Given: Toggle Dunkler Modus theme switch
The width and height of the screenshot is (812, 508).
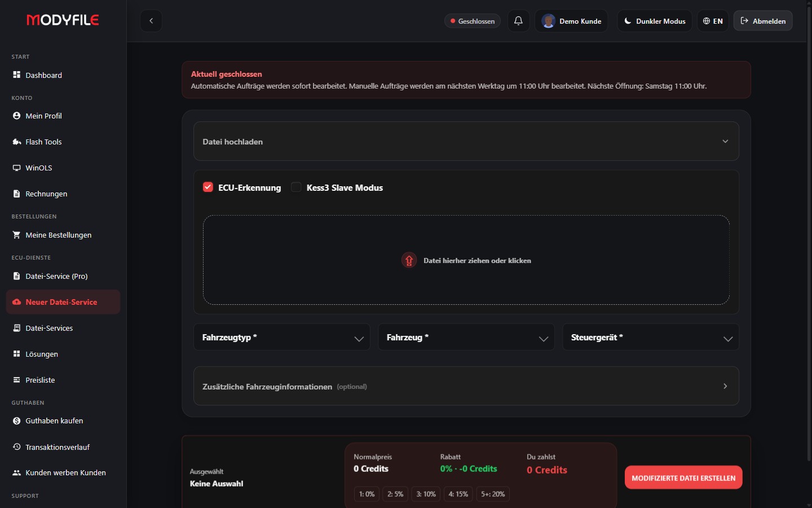Looking at the screenshot, I should 655,21.
